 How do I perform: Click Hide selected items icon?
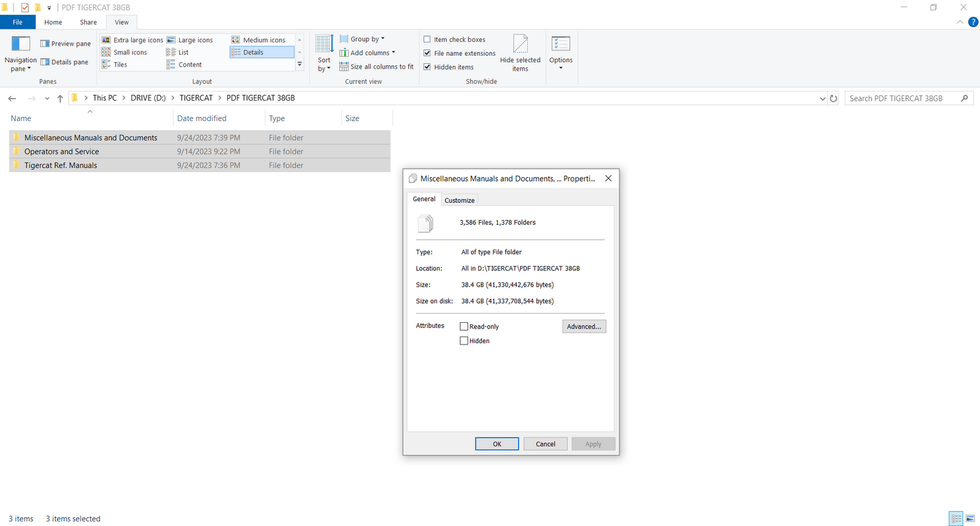[x=520, y=44]
